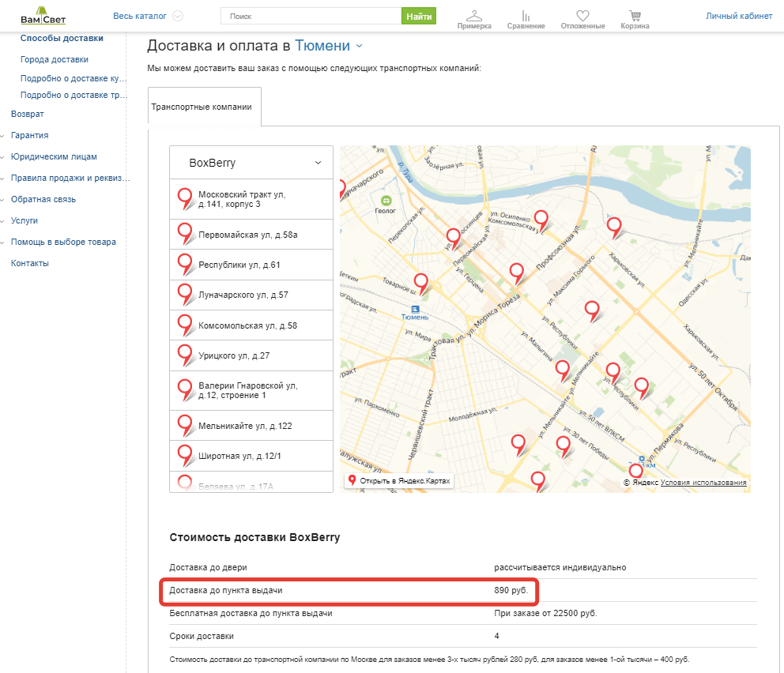Screen dimensions: 784x673
Task: Select Мельникайте ул, д.122 pickup point
Action: click(245, 426)
